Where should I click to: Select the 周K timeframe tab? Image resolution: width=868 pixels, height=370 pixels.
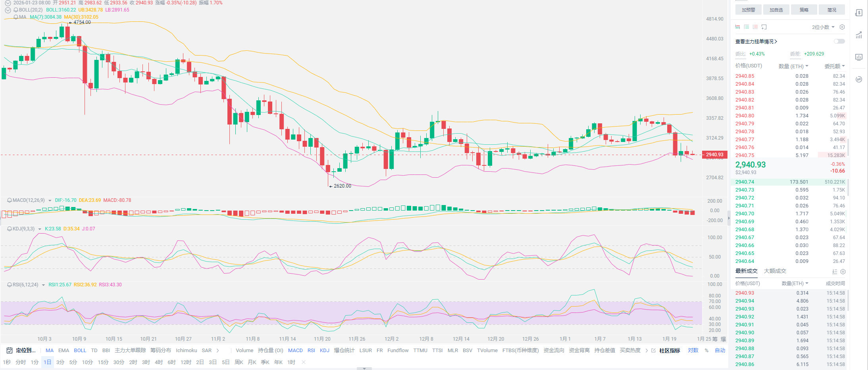tap(239, 362)
